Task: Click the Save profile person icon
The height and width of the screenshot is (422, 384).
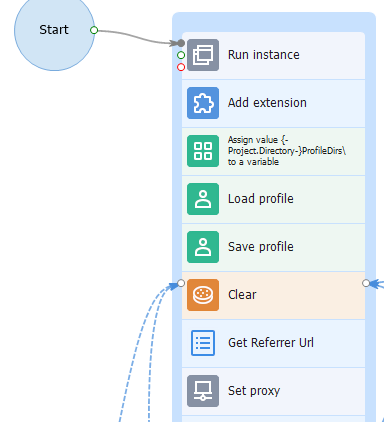Action: [x=203, y=247]
